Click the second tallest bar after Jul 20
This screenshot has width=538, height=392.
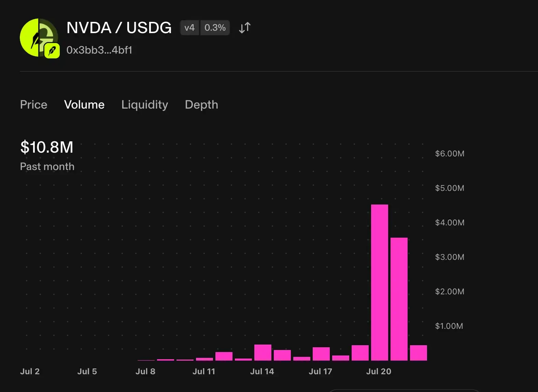click(399, 299)
